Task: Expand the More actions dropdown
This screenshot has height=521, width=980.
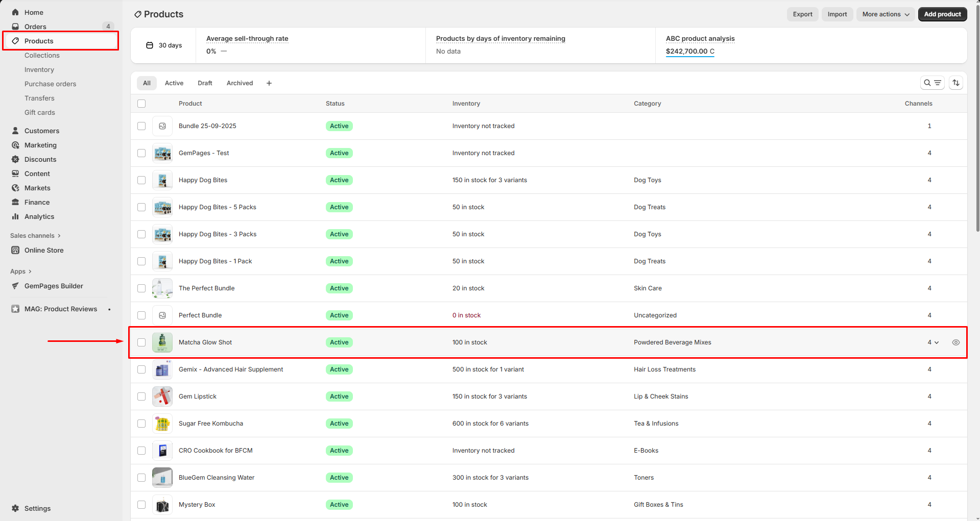Action: [886, 14]
